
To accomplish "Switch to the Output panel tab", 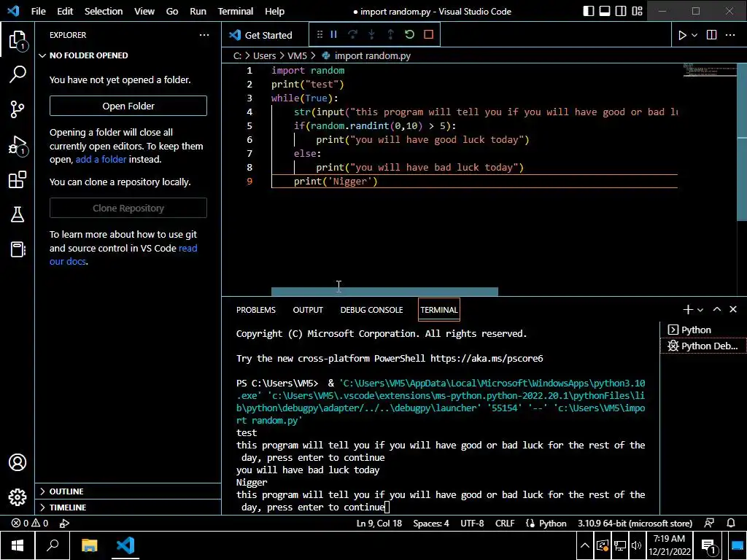I will tap(308, 309).
